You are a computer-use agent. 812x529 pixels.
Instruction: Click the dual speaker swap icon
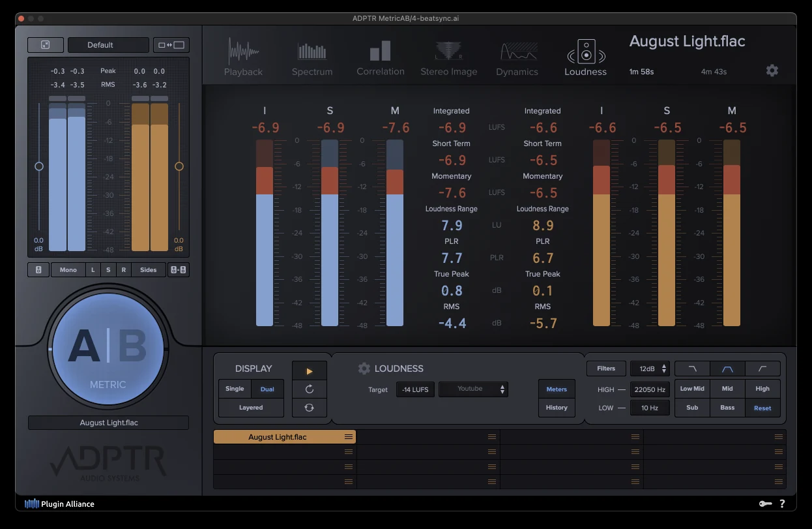click(179, 269)
